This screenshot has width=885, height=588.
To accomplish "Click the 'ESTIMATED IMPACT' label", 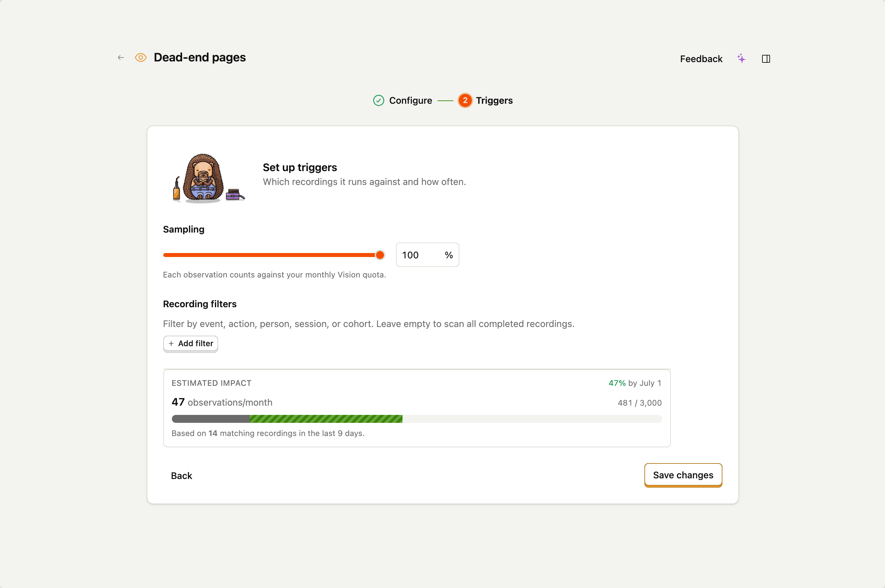I will pos(211,383).
